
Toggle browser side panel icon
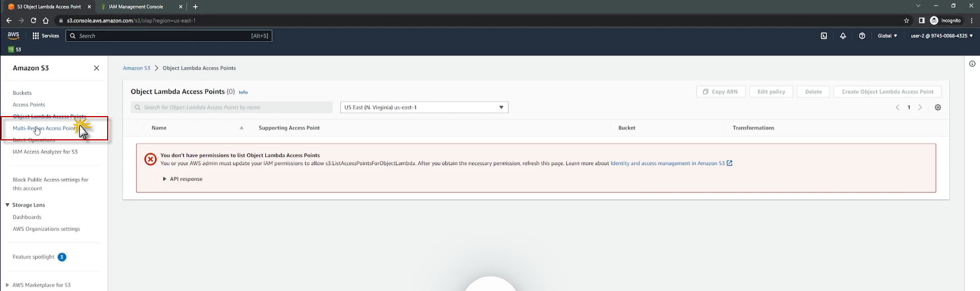[922, 20]
